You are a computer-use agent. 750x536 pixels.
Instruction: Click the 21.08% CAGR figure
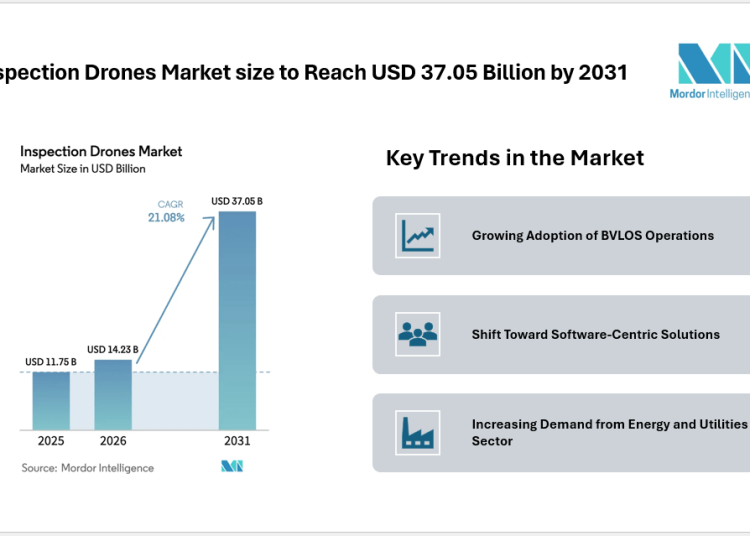pyautogui.click(x=166, y=217)
